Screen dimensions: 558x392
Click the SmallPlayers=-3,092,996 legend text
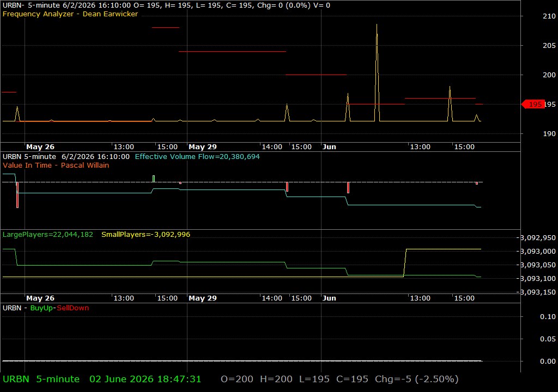click(145, 235)
